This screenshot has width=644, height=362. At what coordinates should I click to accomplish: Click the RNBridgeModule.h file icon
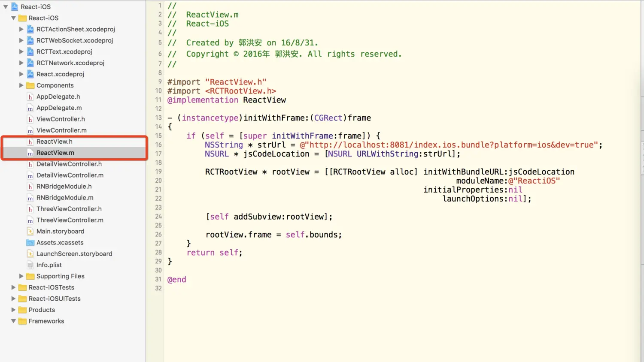tap(30, 187)
